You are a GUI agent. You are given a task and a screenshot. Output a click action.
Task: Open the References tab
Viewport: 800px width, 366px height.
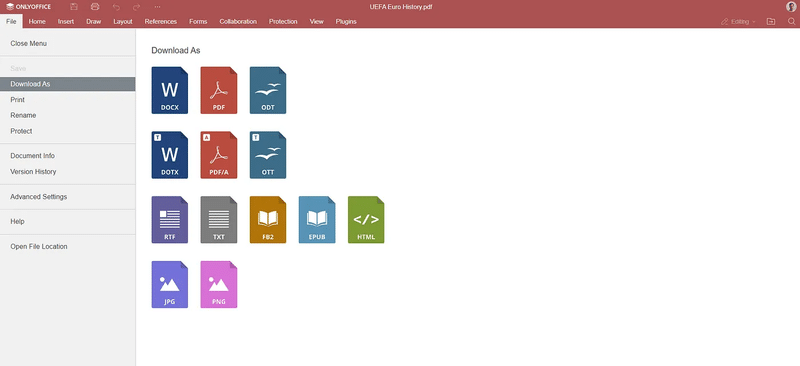click(161, 21)
